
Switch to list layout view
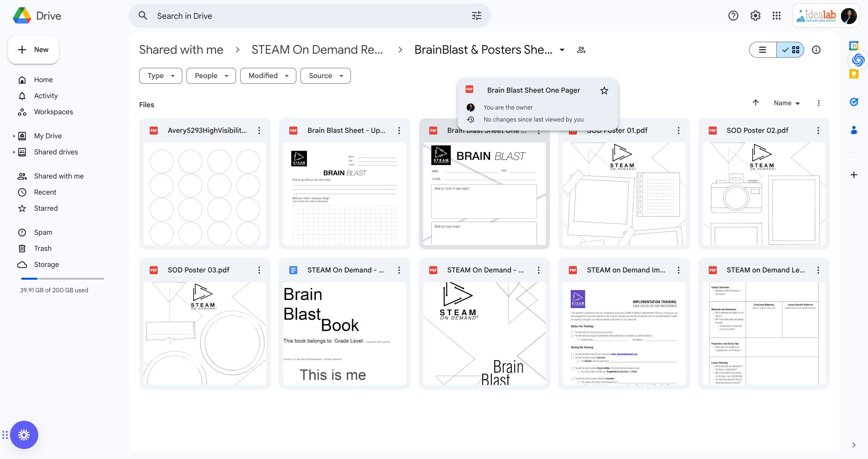point(763,50)
